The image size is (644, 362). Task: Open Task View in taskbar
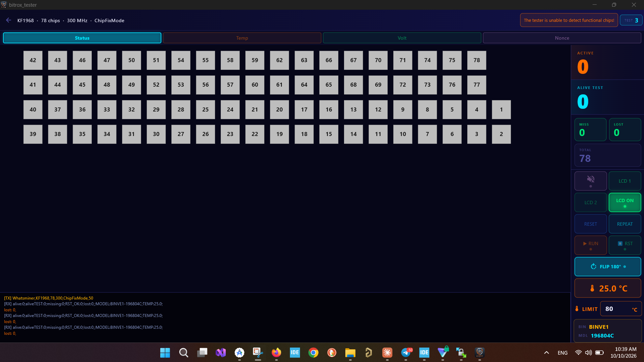click(x=202, y=353)
